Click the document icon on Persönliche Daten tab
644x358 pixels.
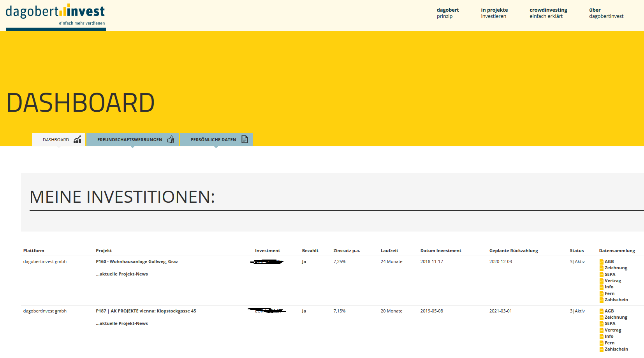point(245,139)
